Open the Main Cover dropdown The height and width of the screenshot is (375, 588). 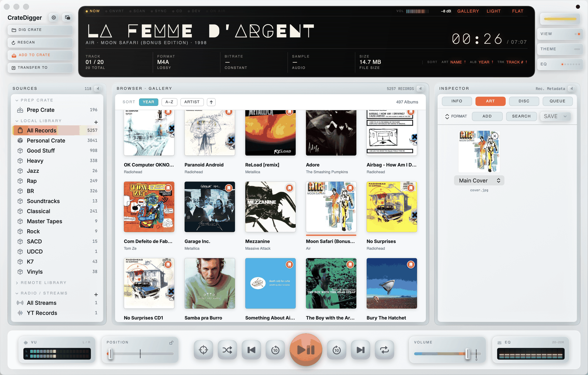coord(479,180)
